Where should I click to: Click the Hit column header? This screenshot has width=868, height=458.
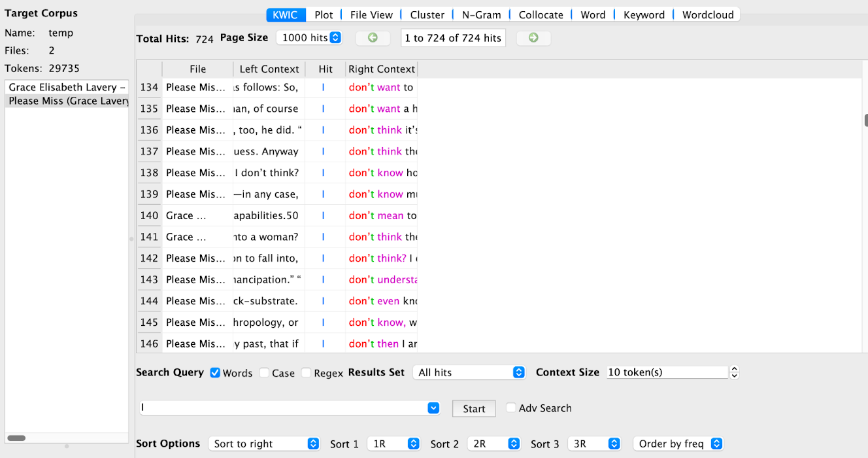point(325,69)
